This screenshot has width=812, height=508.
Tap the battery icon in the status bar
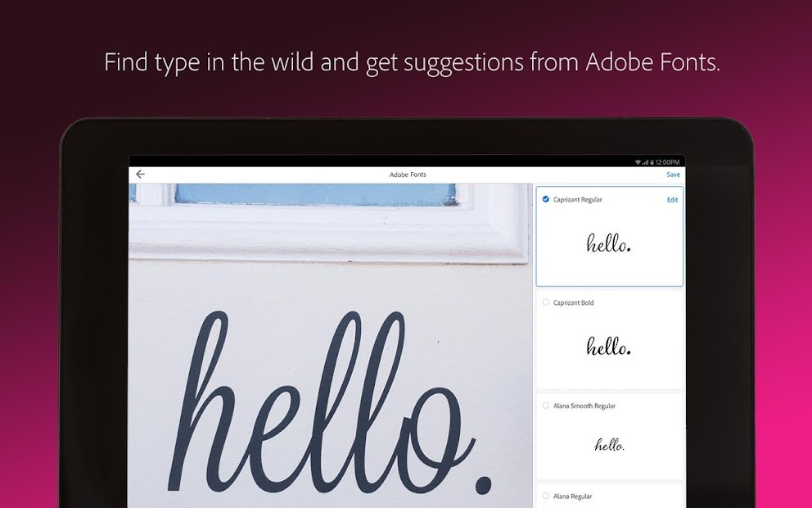click(x=652, y=162)
